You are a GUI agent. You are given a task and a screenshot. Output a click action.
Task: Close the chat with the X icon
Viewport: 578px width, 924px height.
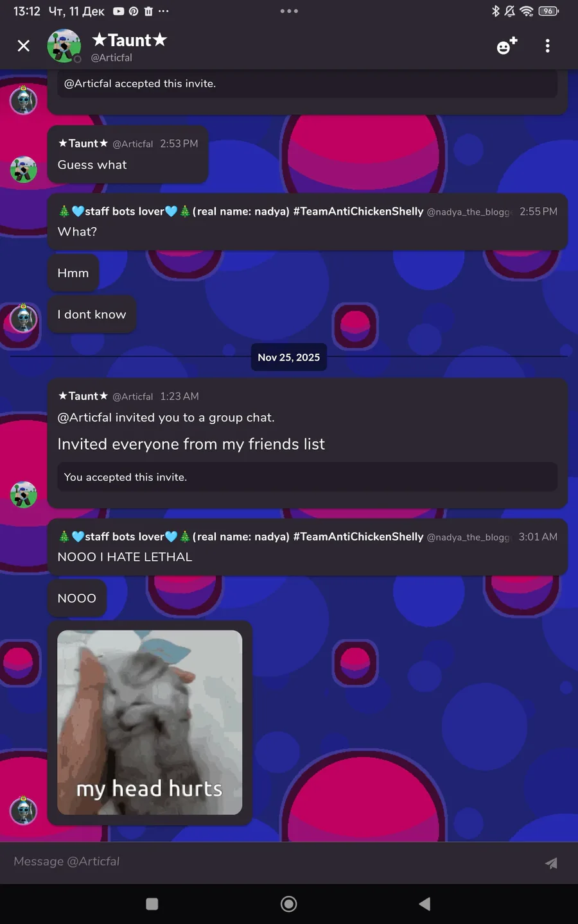point(24,46)
